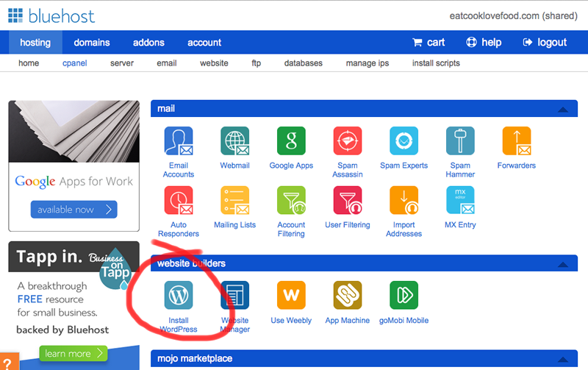Open the Mailing Lists icon
588x370 pixels.
pyautogui.click(x=234, y=200)
